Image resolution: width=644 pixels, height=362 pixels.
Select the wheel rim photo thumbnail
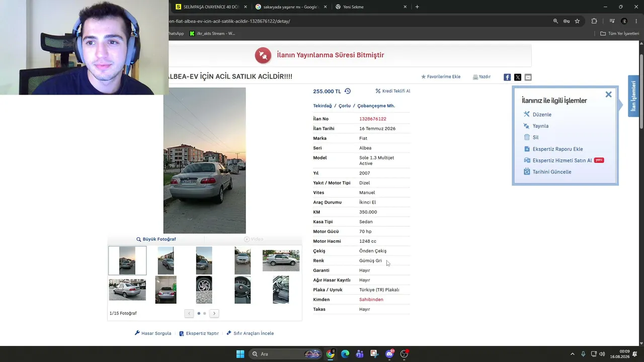click(204, 290)
